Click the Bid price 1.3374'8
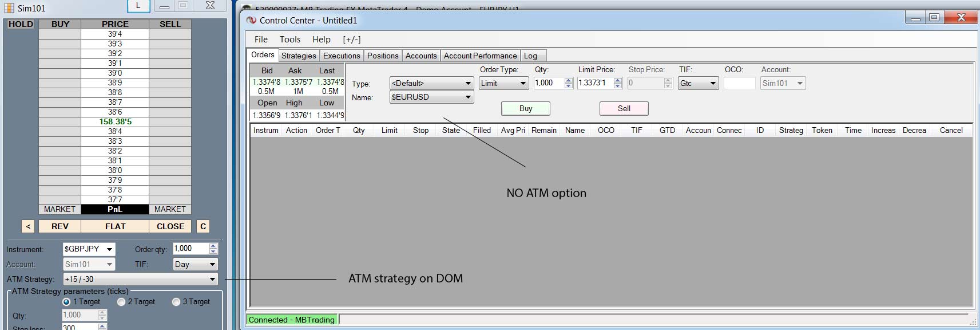 (x=267, y=82)
